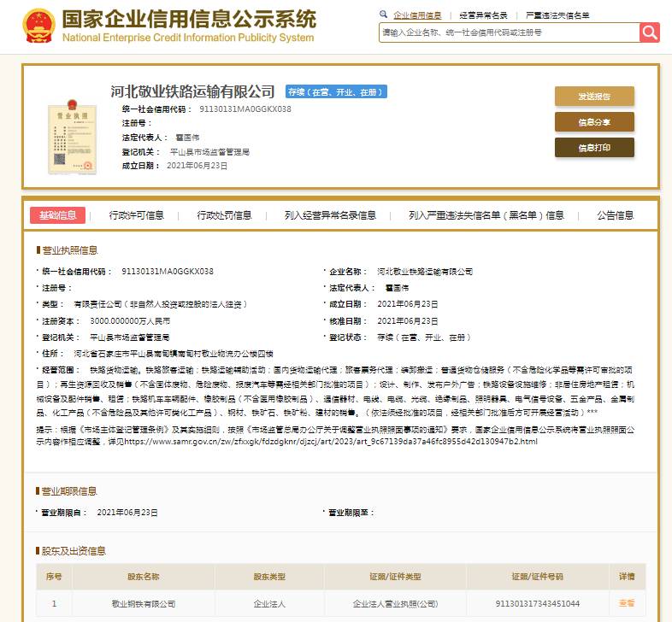Open the 列入经营异常名录信息 tab
672x622 pixels.
[330, 215]
